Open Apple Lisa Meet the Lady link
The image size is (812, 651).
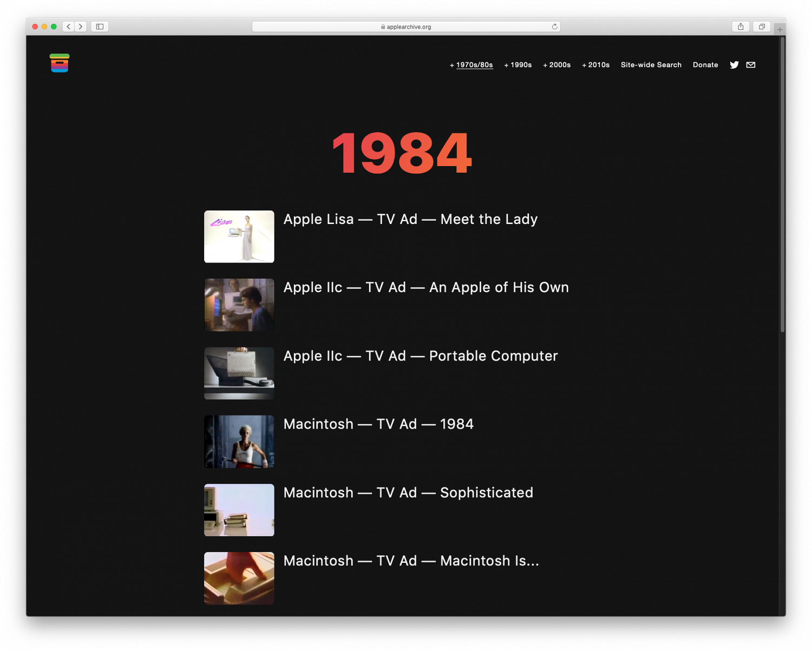410,219
